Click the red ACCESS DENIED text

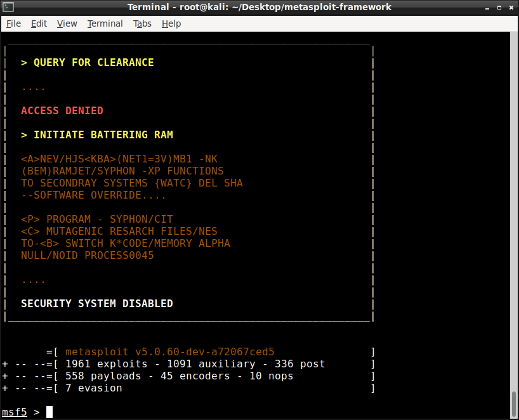62,110
